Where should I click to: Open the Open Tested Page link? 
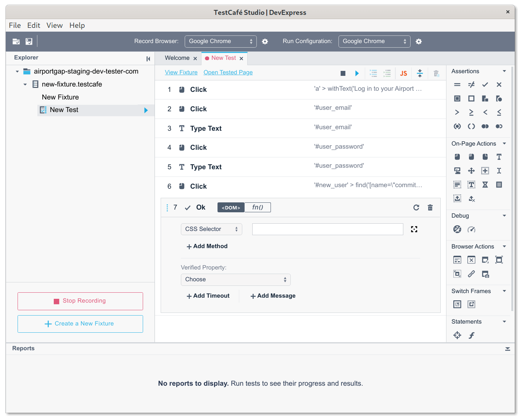pyautogui.click(x=228, y=72)
